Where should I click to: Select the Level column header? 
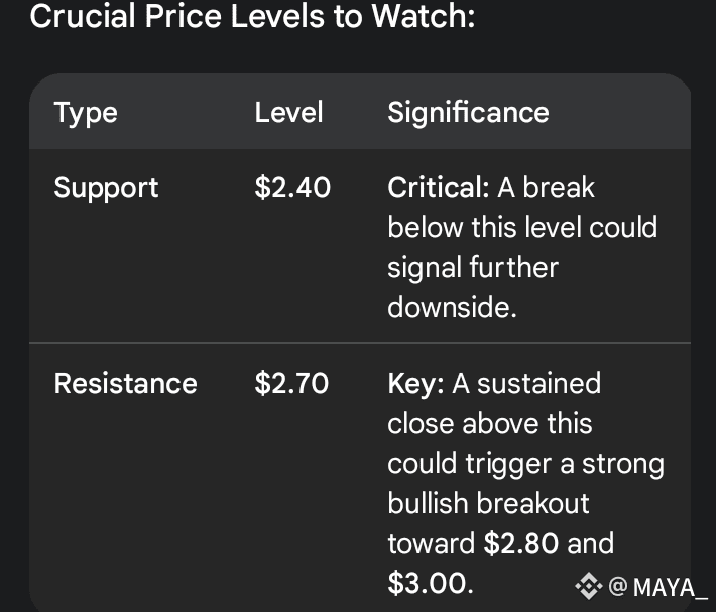click(x=288, y=112)
